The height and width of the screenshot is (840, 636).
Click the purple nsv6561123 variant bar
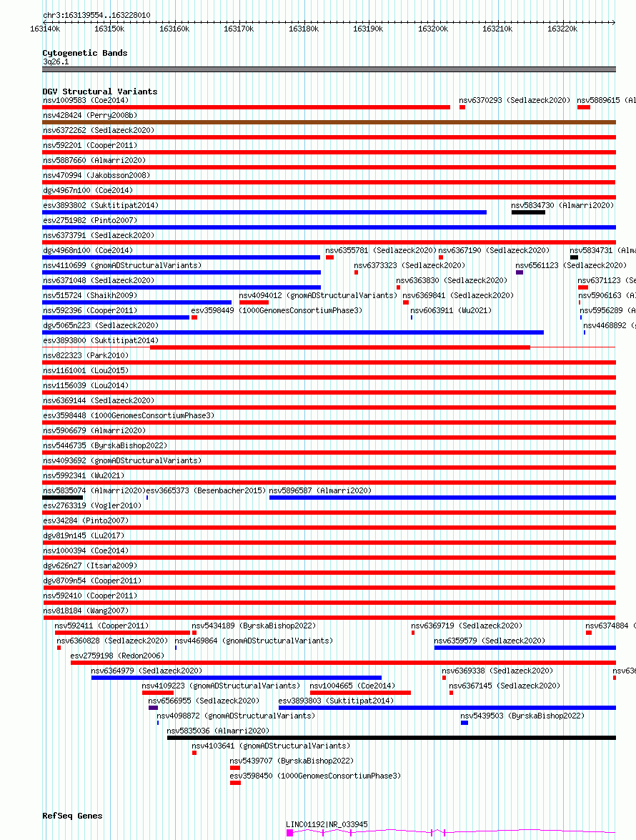point(520,272)
